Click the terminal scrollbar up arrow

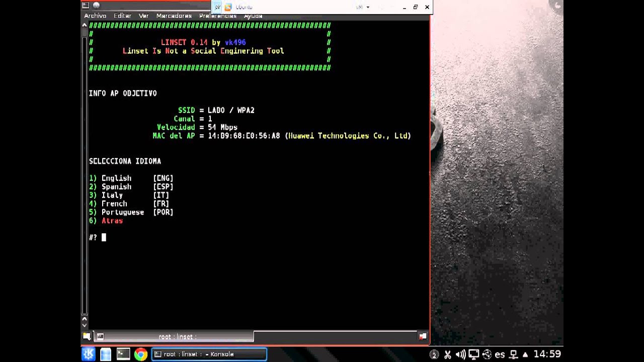pos(85,25)
